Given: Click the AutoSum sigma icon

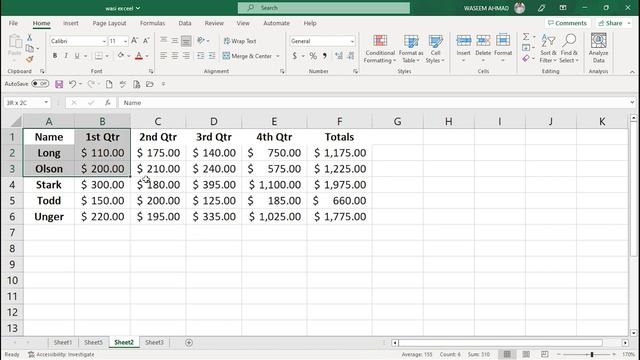Looking at the screenshot, I should pos(526,37).
